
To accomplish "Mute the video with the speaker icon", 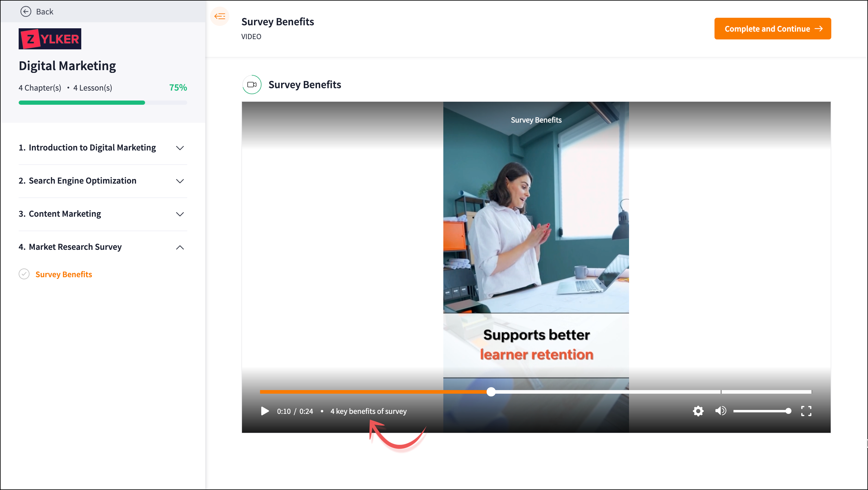I will point(721,411).
